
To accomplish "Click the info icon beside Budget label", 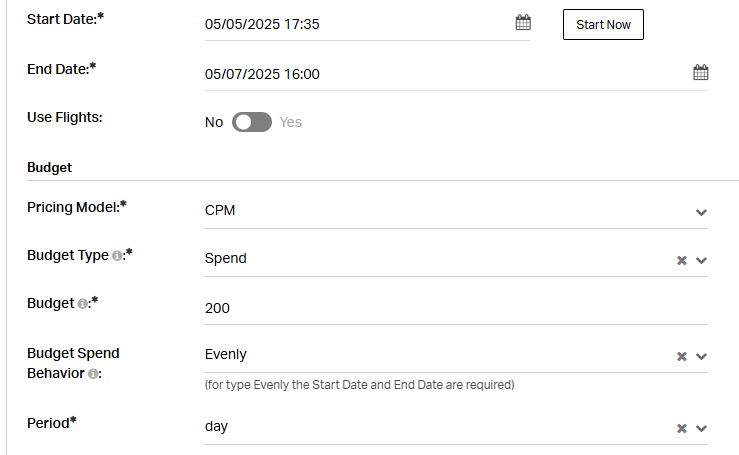I will [x=82, y=304].
